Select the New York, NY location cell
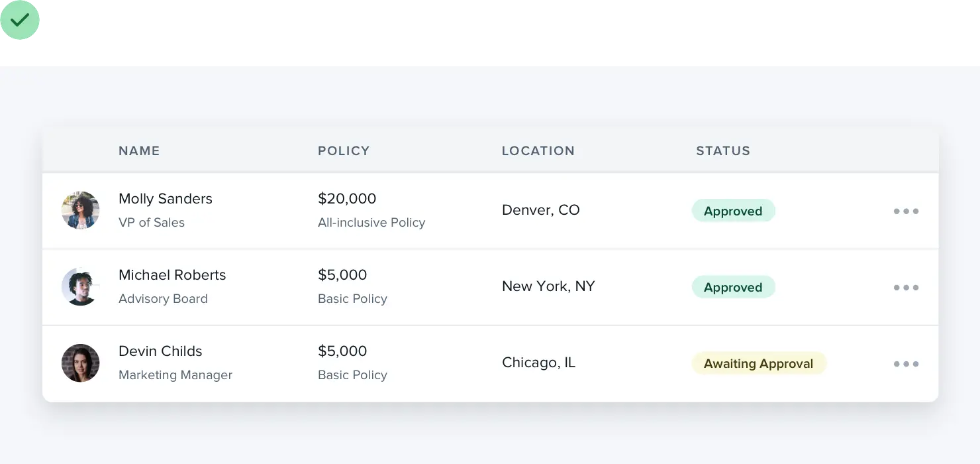 pyautogui.click(x=548, y=286)
